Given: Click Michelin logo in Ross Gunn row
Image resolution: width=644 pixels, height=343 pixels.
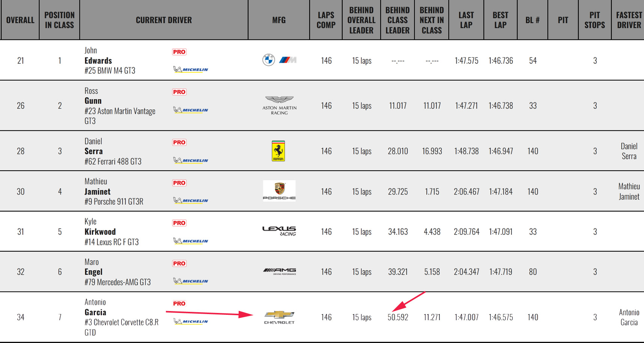Looking at the screenshot, I should coord(191,110).
